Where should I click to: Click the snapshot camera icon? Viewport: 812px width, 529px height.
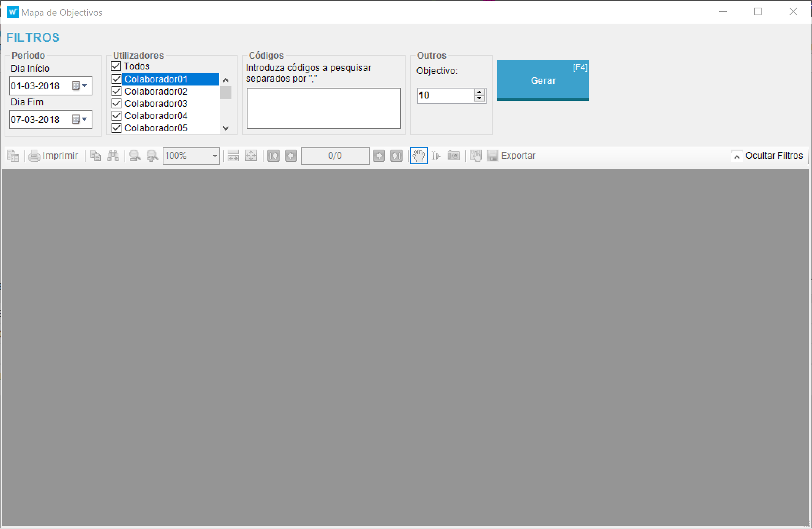(453, 156)
